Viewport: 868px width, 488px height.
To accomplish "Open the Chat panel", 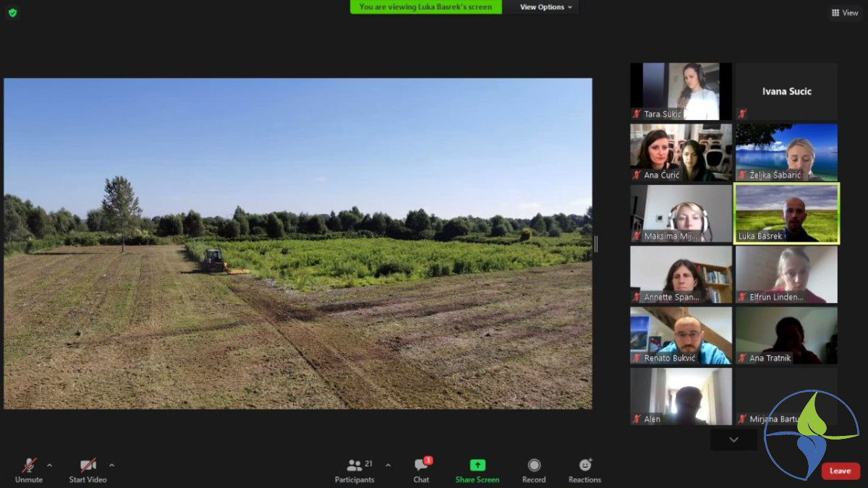I will tap(421, 469).
